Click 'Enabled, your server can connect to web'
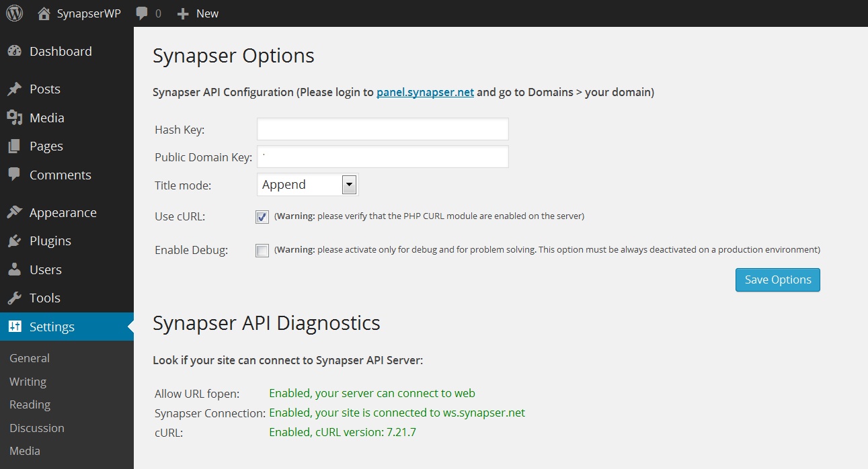Viewport: 868px width, 469px height. (372, 393)
